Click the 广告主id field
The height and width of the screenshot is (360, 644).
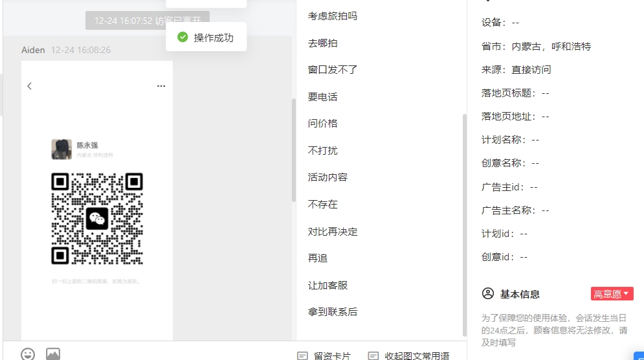tap(509, 187)
